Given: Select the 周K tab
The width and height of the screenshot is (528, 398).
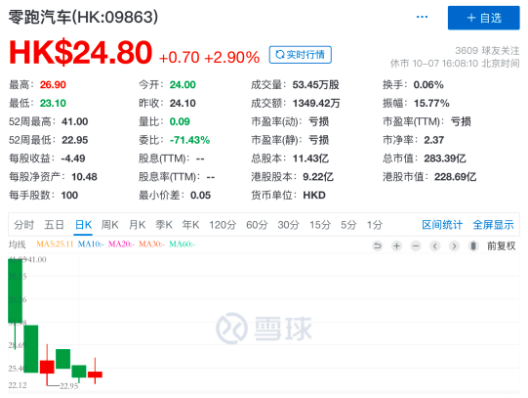Looking at the screenshot, I should [x=110, y=225].
